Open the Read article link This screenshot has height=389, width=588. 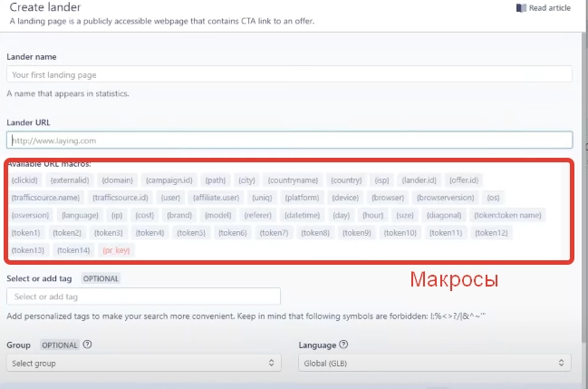tap(544, 8)
